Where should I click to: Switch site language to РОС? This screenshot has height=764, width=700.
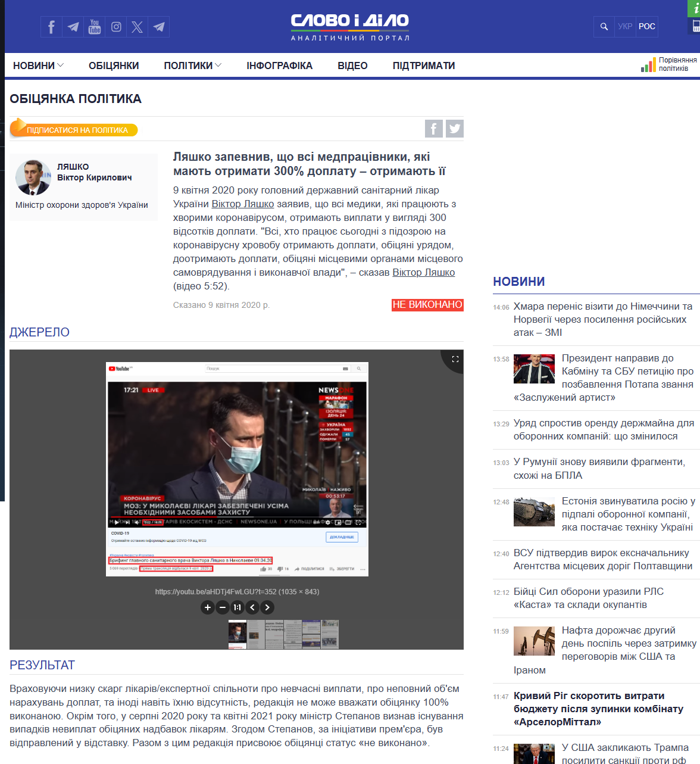[x=647, y=27]
